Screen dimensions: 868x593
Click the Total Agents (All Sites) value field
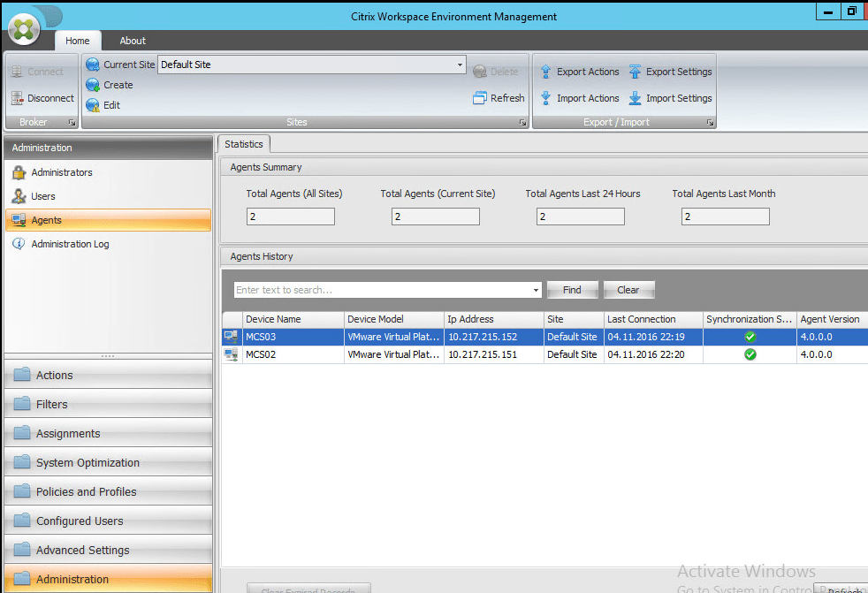coord(291,217)
